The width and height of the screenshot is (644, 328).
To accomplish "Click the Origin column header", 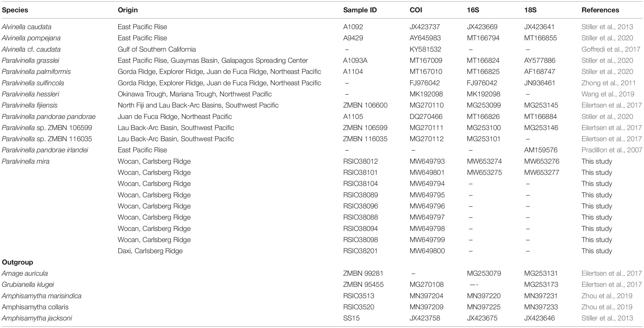I will pyautogui.click(x=128, y=10).
